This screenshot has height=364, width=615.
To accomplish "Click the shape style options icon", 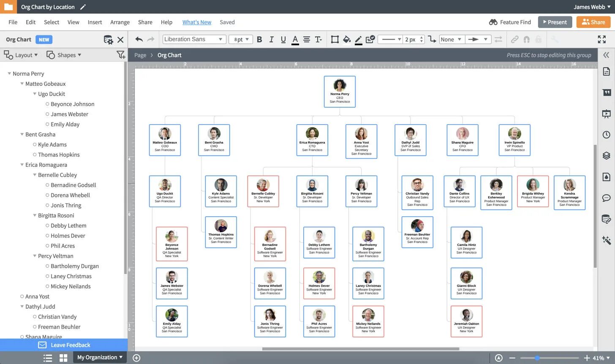I will coord(370,39).
